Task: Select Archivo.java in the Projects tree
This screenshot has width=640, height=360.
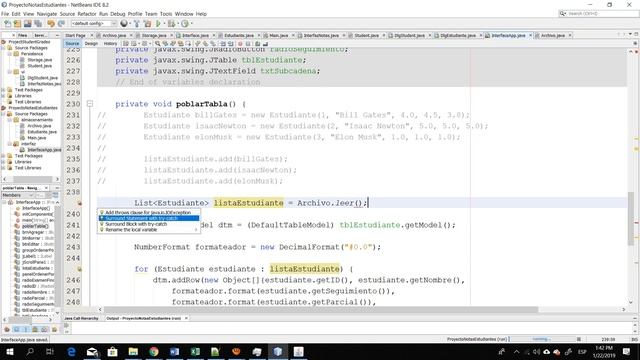Action: 40,126
